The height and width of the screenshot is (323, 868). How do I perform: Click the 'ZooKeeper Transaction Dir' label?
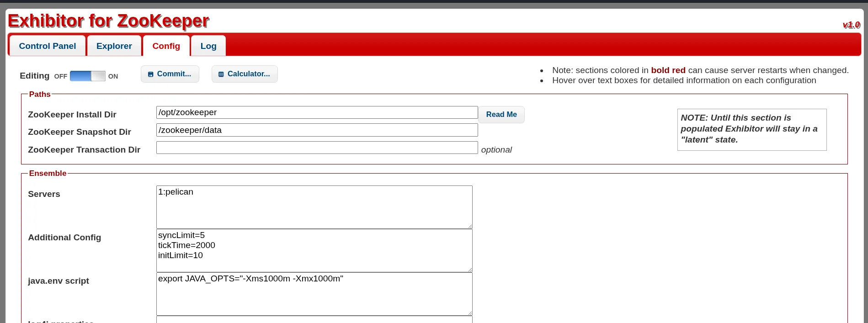[x=84, y=150]
